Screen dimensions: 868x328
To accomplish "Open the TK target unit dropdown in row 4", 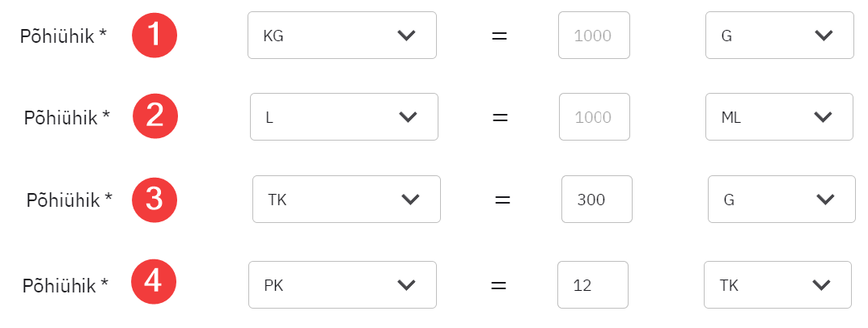I will pos(777,284).
